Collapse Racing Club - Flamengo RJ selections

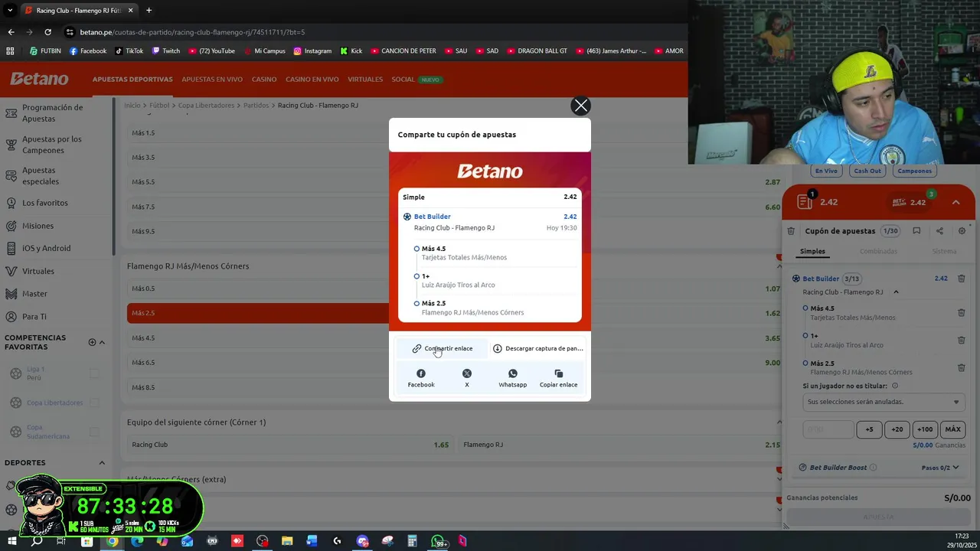coord(896,292)
